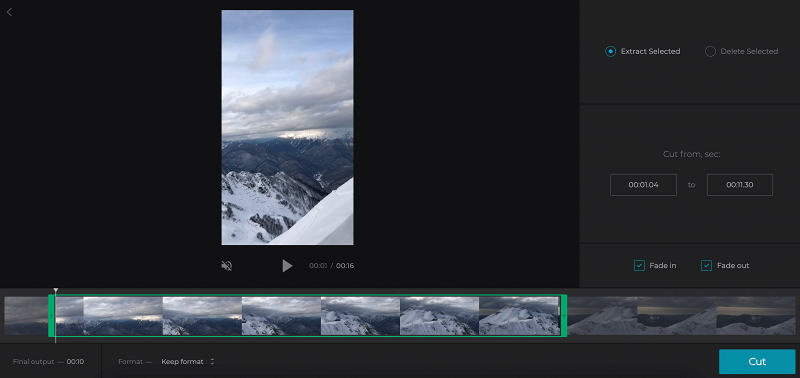This screenshot has width=800, height=378.
Task: Click the Cut button
Action: [757, 362]
